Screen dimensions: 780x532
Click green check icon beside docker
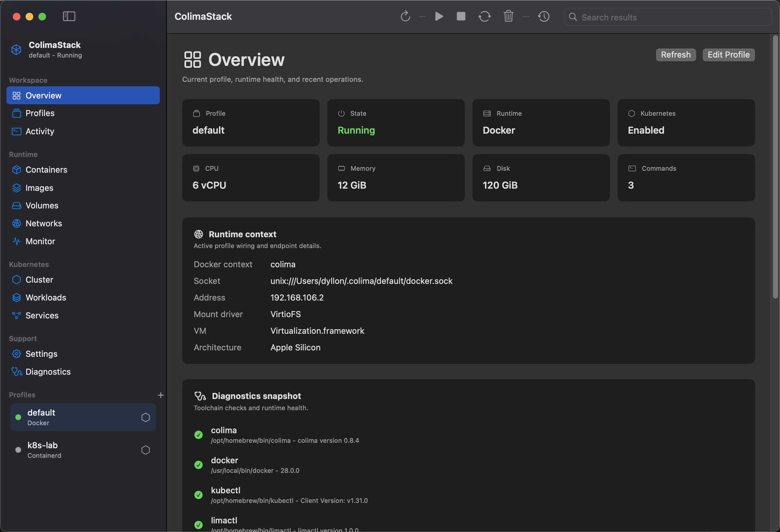pyautogui.click(x=199, y=465)
